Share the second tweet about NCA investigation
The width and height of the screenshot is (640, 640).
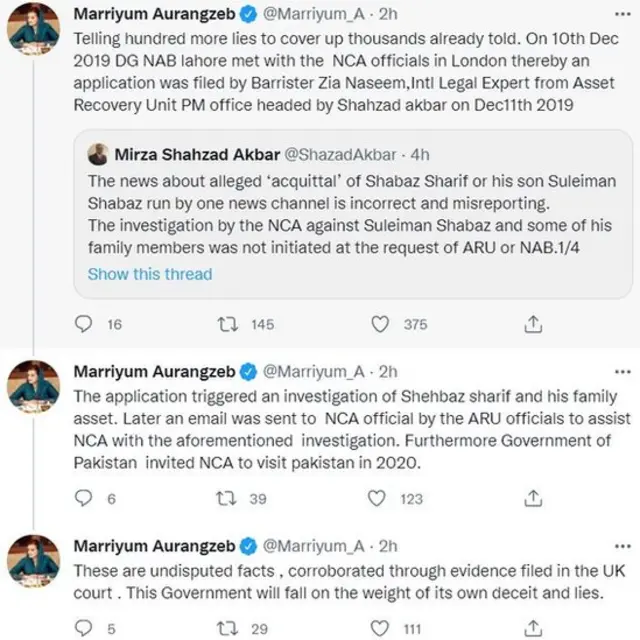533,498
